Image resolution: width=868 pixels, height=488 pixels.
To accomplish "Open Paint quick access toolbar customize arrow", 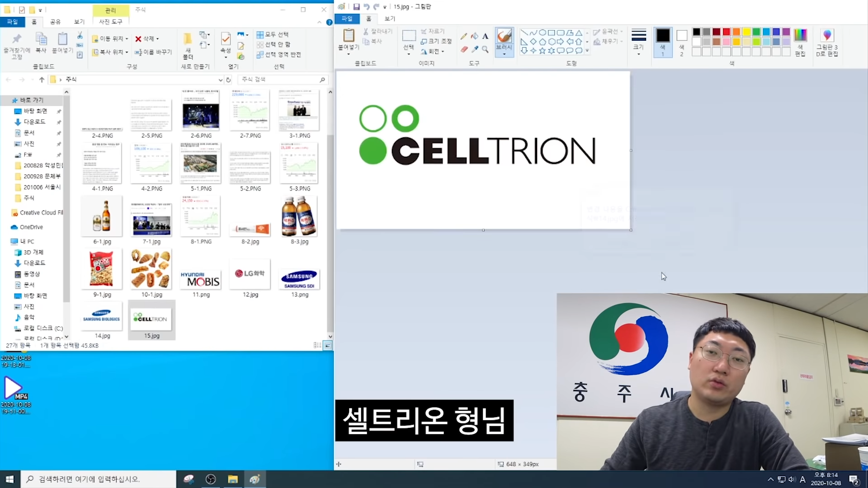I will point(385,7).
